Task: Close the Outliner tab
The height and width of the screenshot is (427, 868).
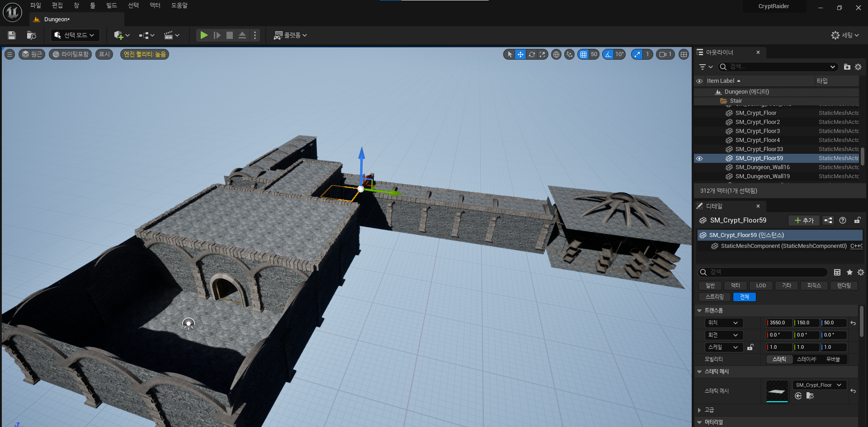Action: 758,52
